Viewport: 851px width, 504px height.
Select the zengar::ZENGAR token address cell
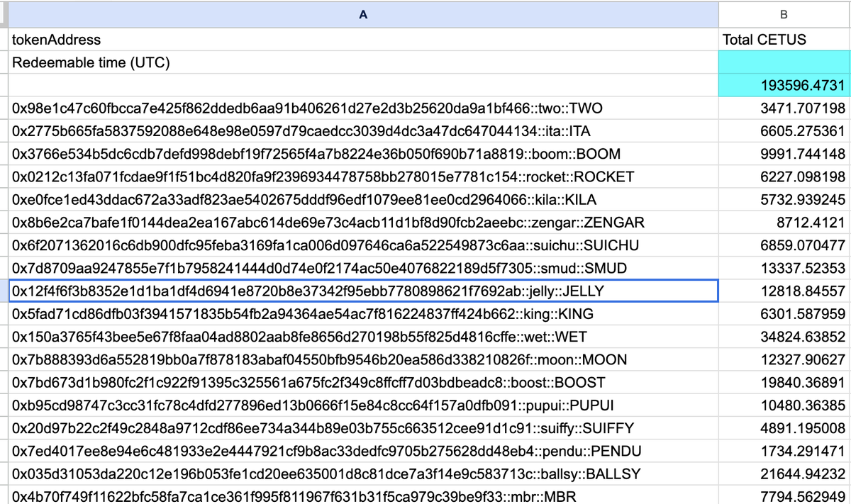363,223
